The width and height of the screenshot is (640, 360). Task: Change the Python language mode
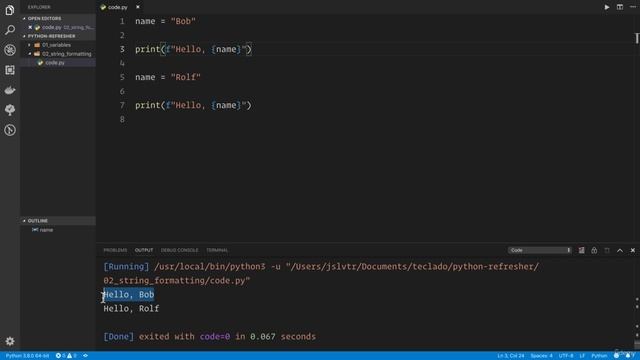[599, 356]
